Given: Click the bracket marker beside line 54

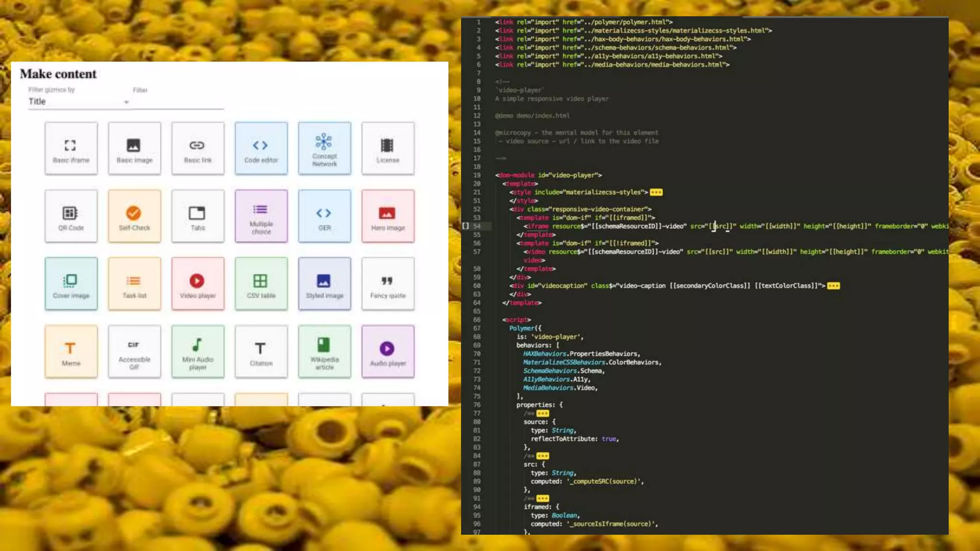Looking at the screenshot, I should [x=466, y=226].
